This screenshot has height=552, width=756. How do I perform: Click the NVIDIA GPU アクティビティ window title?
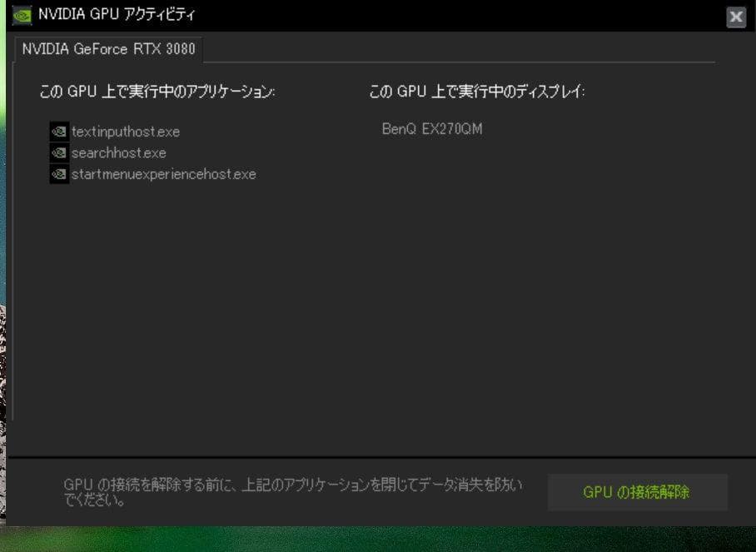(117, 14)
